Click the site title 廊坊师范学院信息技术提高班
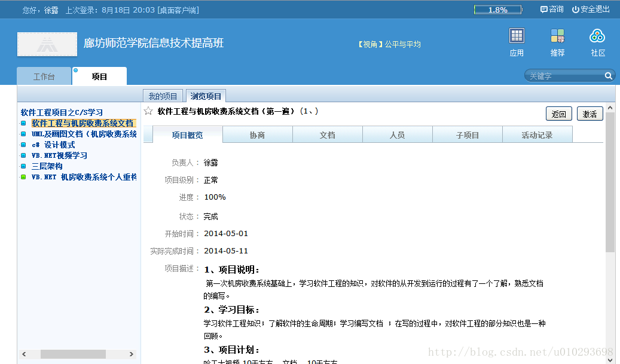620x364 pixels. (154, 42)
